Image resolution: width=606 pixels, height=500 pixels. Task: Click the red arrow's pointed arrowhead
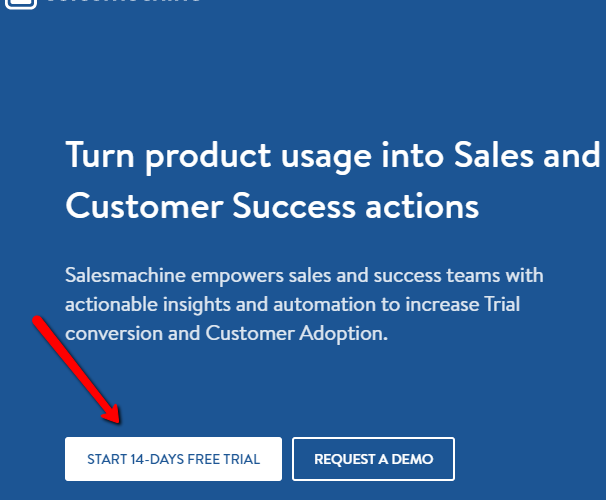point(114,417)
